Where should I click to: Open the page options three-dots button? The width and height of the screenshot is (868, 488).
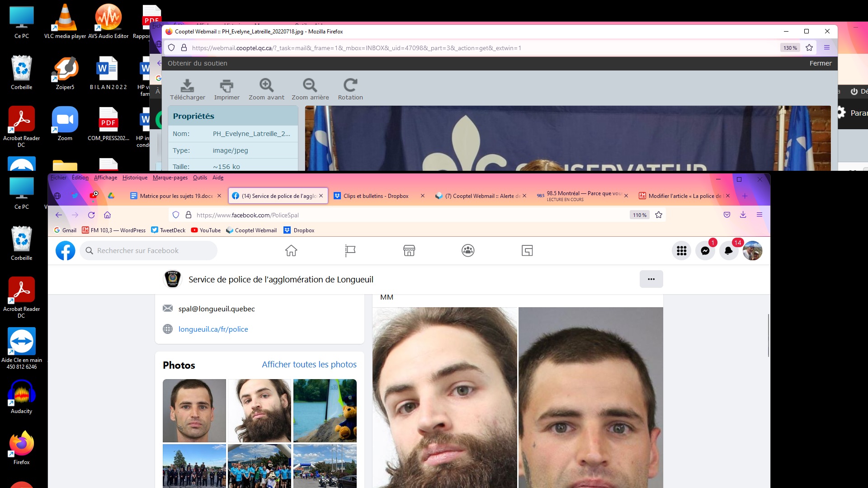click(651, 279)
